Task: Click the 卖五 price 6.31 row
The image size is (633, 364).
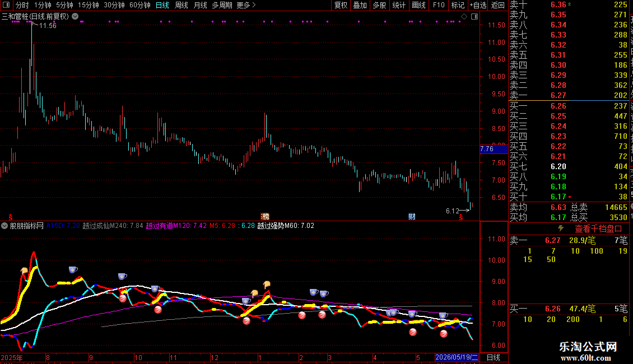Action: (569, 55)
